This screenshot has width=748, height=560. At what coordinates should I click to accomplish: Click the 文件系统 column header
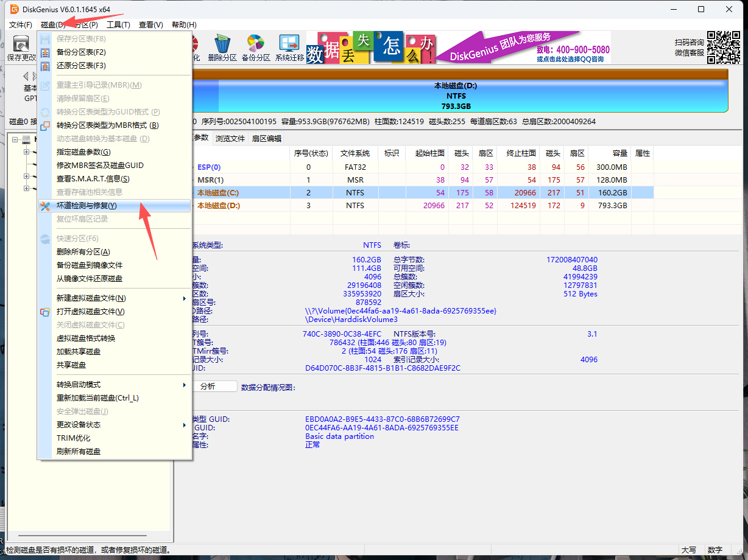(355, 153)
